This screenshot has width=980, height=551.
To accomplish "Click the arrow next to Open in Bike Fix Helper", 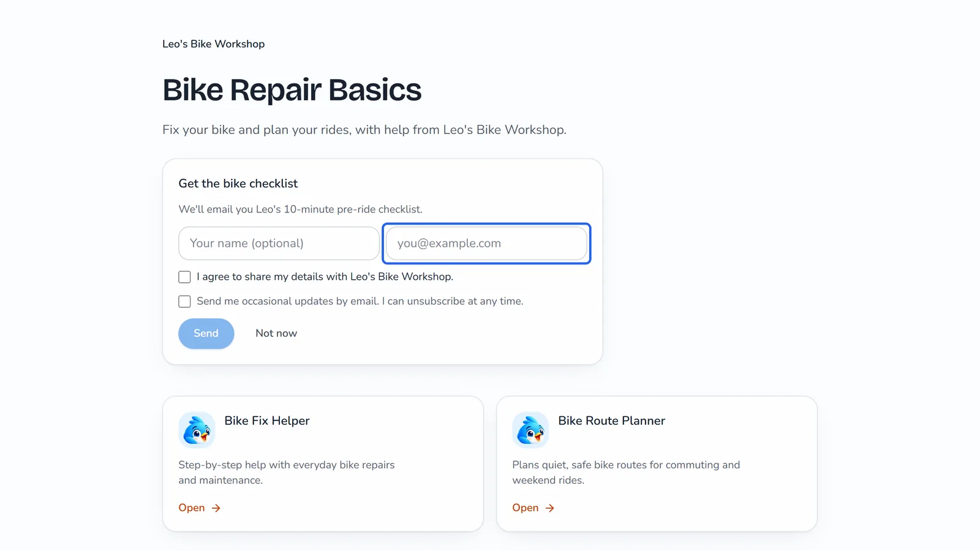I will tap(216, 508).
